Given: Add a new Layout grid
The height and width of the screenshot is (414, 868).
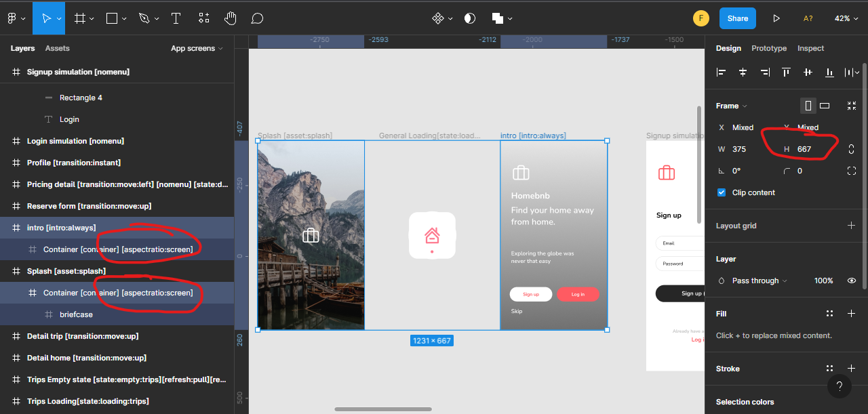Looking at the screenshot, I should point(852,226).
